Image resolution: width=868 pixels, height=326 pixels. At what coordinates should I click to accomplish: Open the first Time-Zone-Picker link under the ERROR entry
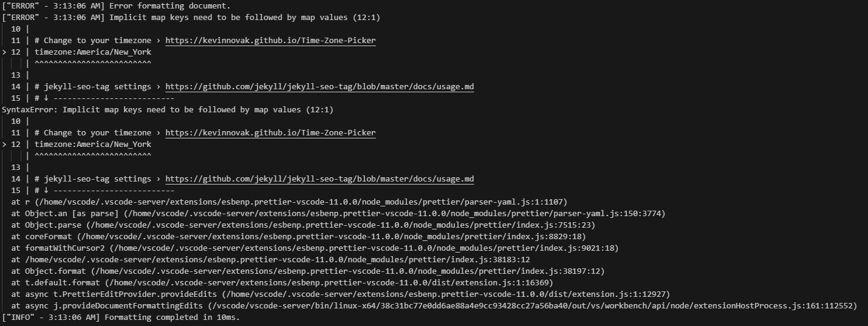[270, 41]
